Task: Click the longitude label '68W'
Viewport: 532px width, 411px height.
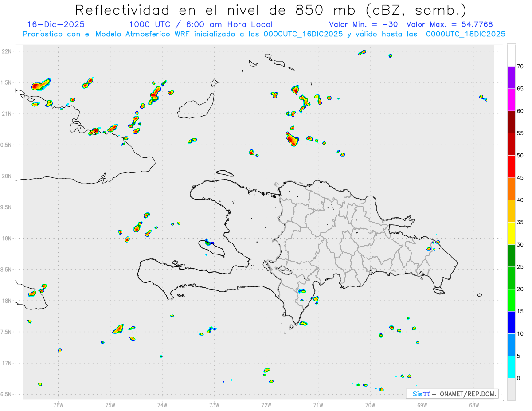Action: coord(474,405)
